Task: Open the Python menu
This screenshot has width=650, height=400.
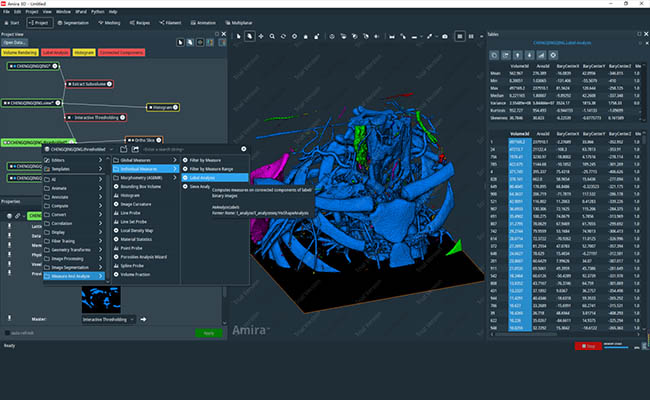Action: 98,12
